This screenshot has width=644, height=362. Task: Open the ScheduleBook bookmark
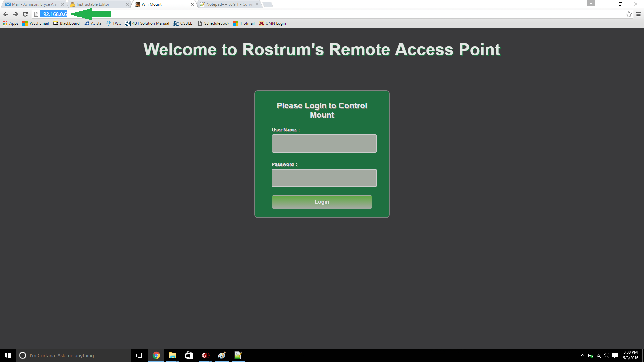pos(214,23)
